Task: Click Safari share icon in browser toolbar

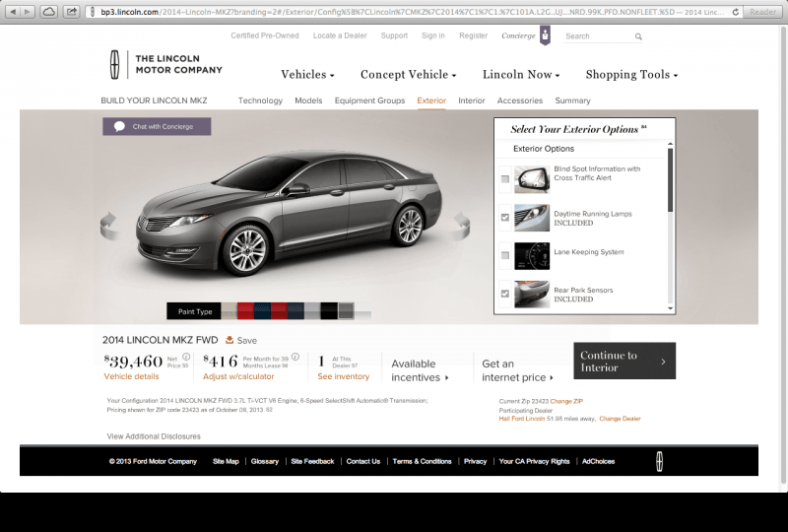Action: [72, 11]
